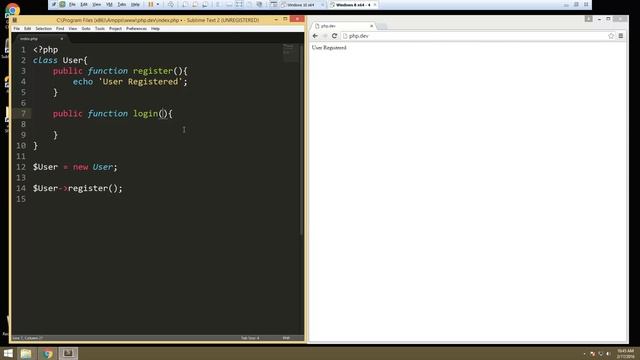Image resolution: width=640 pixels, height=360 pixels.
Task: Open Sublime Text View menu
Action: (73, 29)
